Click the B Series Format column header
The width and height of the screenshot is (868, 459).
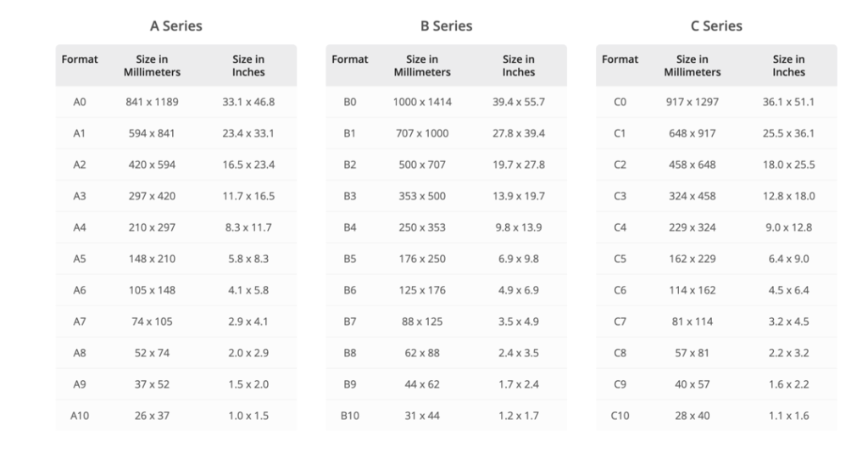(x=350, y=59)
